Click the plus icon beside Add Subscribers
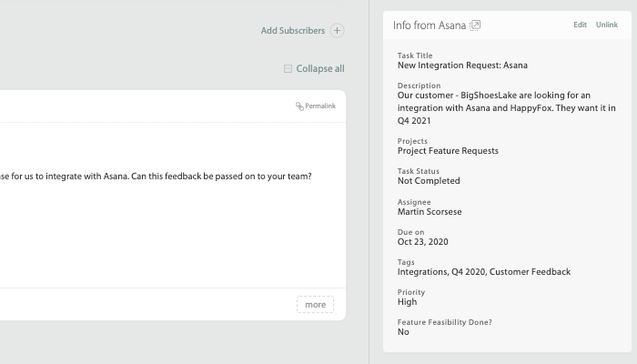This screenshot has height=364, width=637. pos(337,30)
